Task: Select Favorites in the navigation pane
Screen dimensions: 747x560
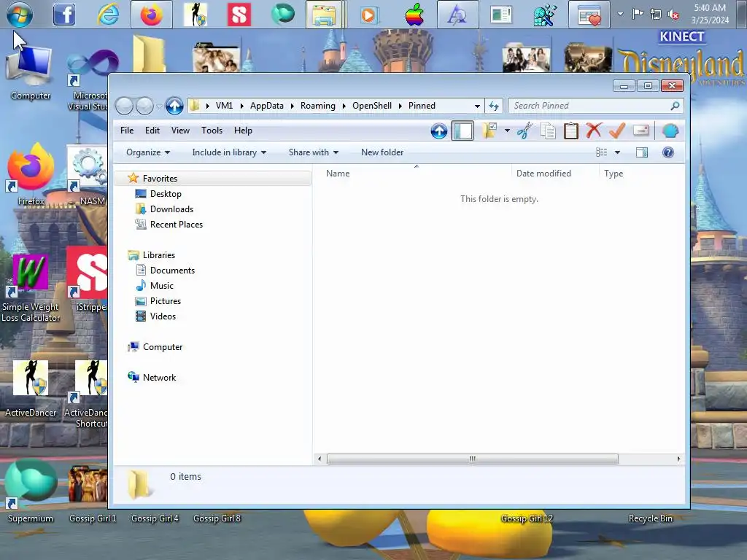Action: pyautogui.click(x=213, y=179)
